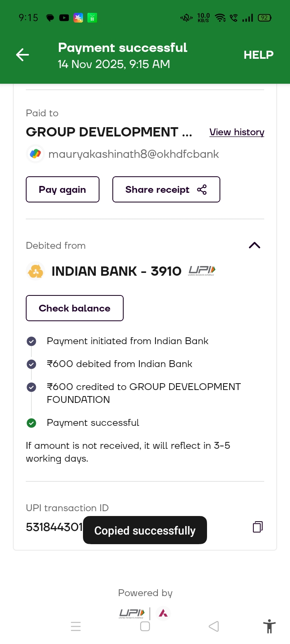Tap the Payment initiated step checkmark
Viewport: 290px width, 644px height.
coord(31,341)
